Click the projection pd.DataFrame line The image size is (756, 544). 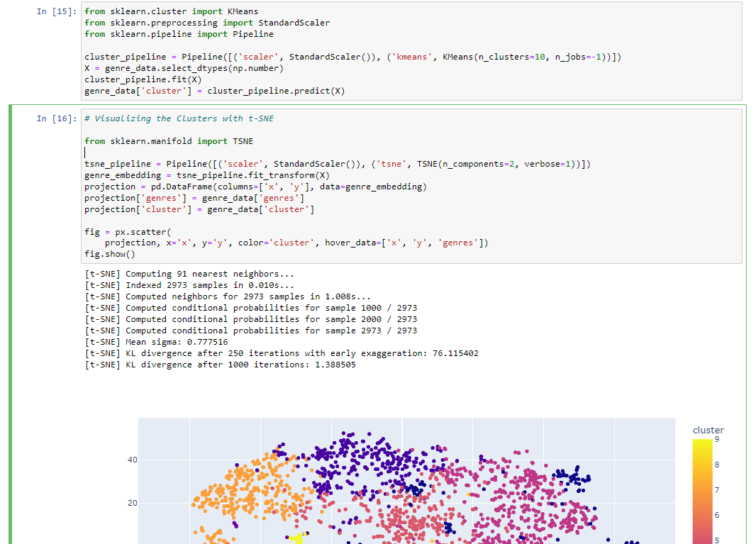[x=255, y=187]
